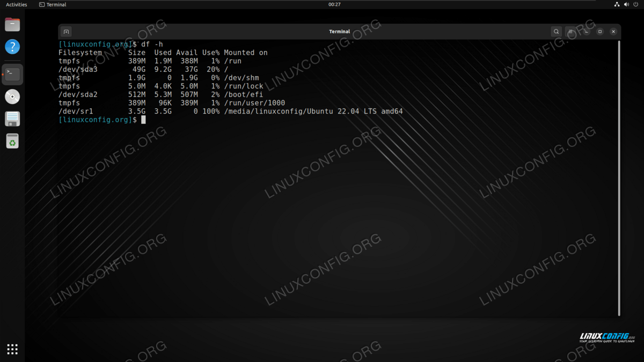Click the '9.2G' used value
The image size is (644, 362).
(163, 69)
